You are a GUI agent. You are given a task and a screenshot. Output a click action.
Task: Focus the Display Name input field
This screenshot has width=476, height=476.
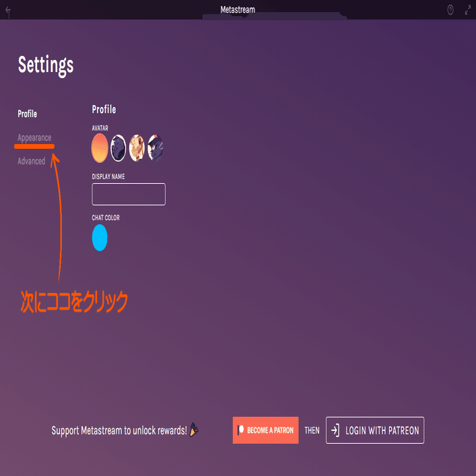129,195
